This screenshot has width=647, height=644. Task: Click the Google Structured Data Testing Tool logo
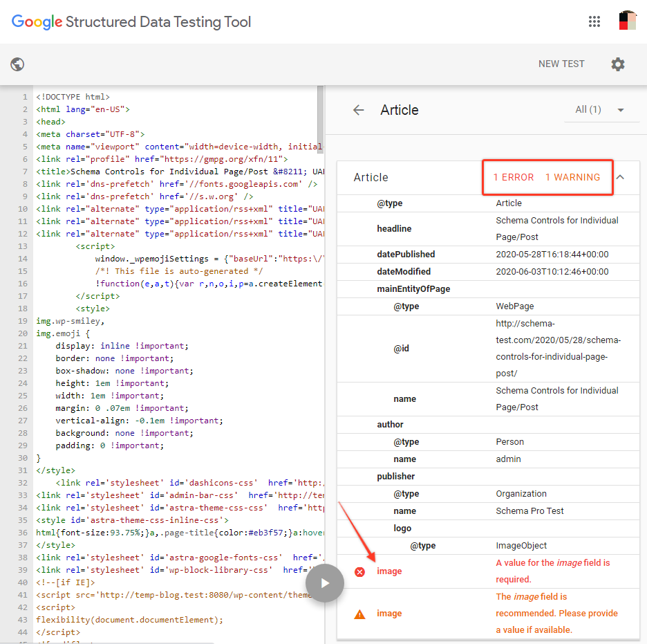point(131,21)
